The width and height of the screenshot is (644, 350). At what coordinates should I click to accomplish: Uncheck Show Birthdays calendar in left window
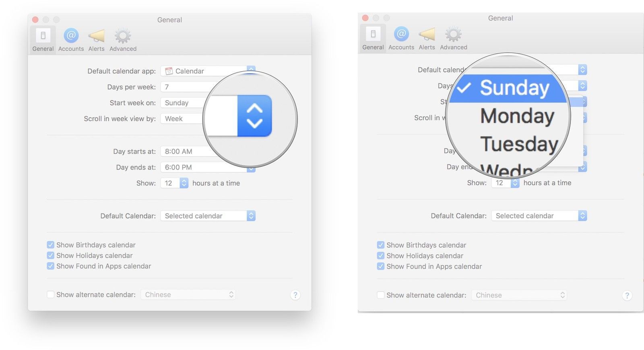(x=51, y=245)
